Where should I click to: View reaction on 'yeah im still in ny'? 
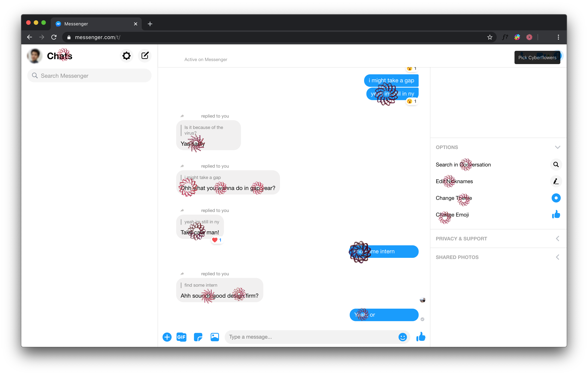[x=412, y=101]
